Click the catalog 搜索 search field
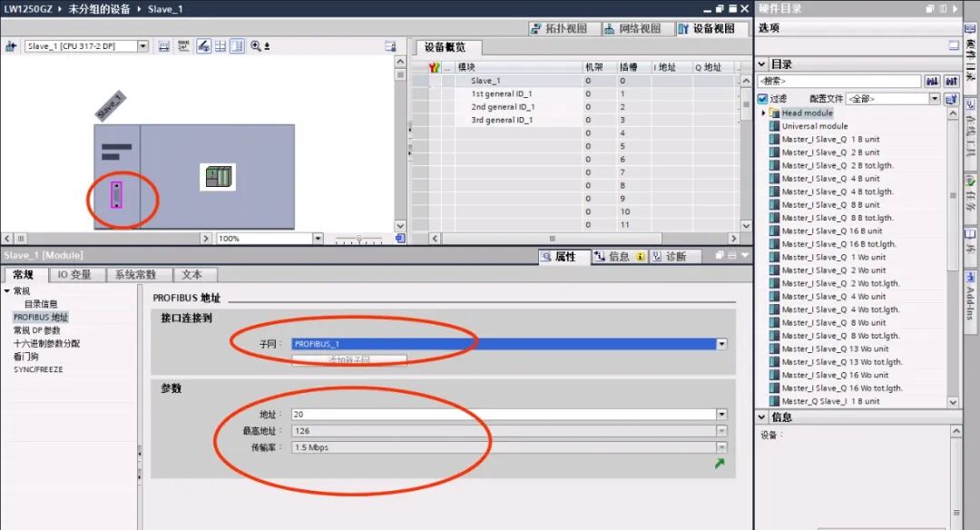Image resolution: width=980 pixels, height=530 pixels. pyautogui.click(x=839, y=82)
